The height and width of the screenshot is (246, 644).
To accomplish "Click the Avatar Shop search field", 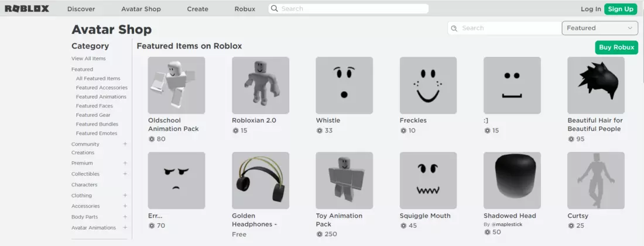I will click(504, 28).
